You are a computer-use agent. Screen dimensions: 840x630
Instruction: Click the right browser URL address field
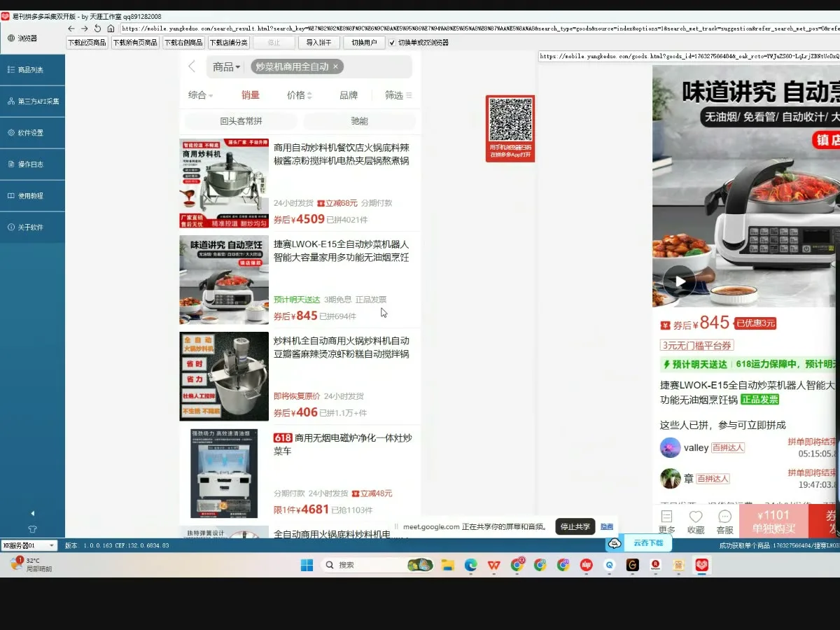click(689, 56)
